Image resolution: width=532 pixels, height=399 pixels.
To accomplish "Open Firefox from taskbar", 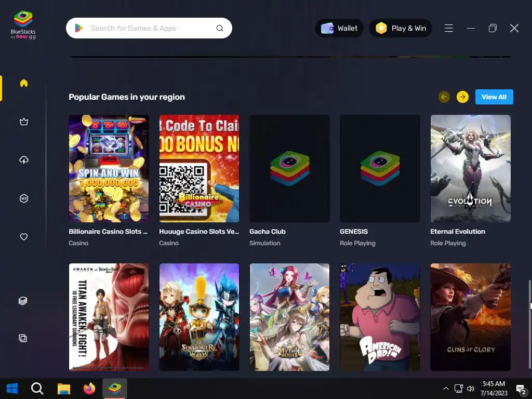I will [89, 389].
